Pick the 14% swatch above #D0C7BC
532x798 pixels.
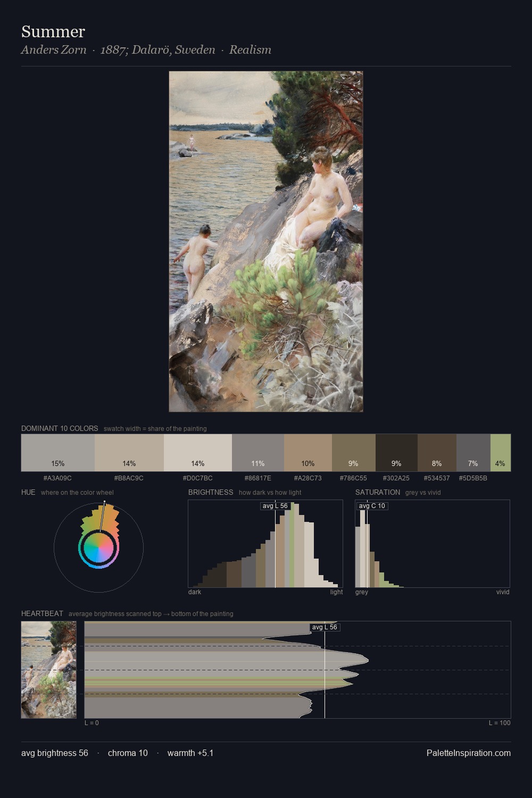198,453
